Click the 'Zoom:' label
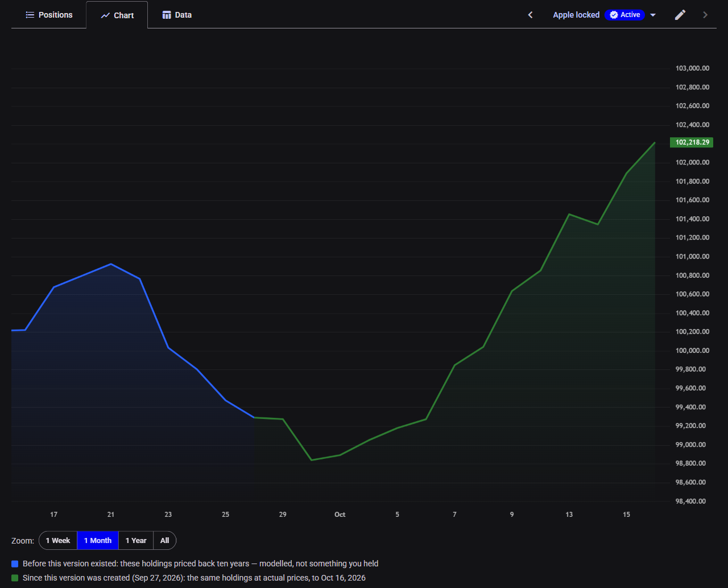 (x=23, y=541)
